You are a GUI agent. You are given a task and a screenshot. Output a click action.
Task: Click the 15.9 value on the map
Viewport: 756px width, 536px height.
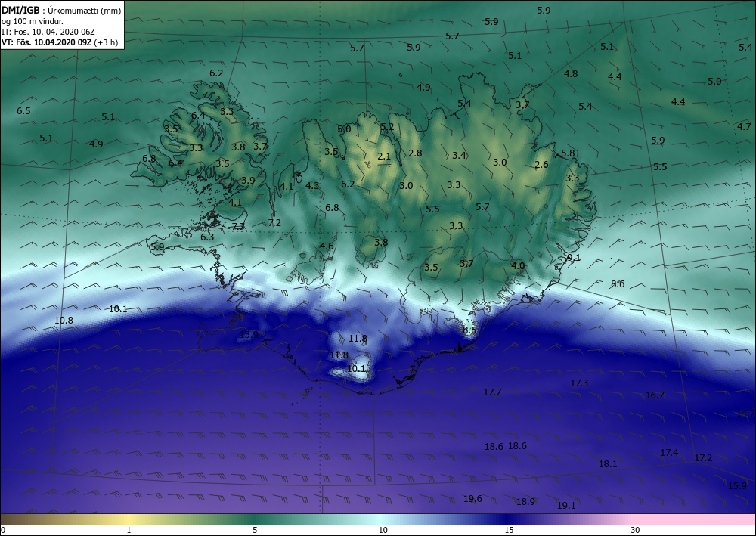pyautogui.click(x=737, y=485)
